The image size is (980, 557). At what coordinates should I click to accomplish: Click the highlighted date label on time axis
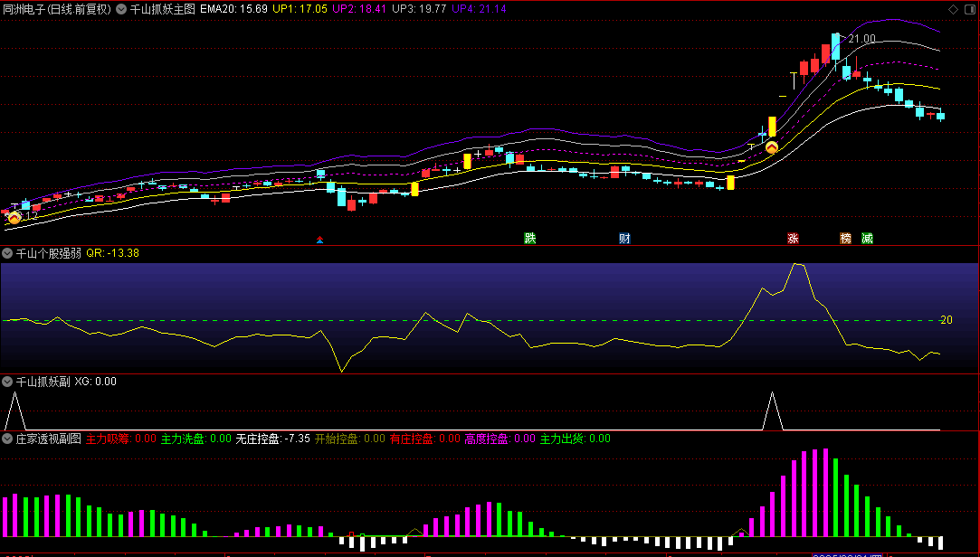848,554
